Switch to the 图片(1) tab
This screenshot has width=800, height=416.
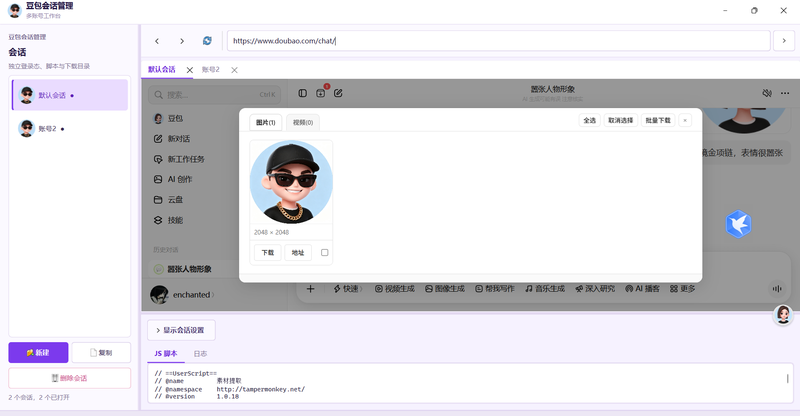265,123
